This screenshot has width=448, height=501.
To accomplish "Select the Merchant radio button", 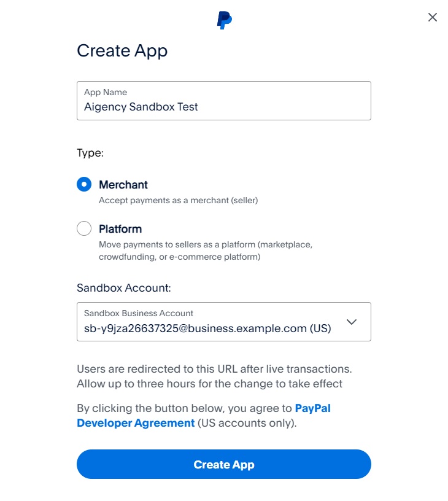I will (x=84, y=184).
